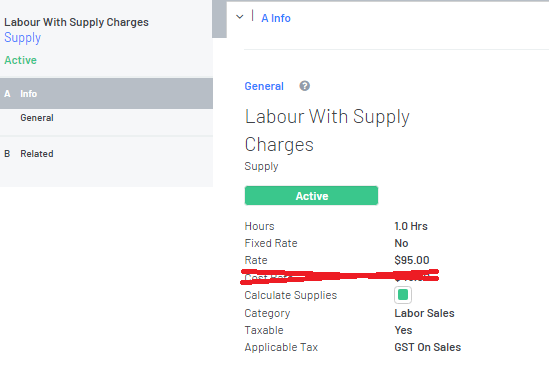Click the Supply link in sidebar header

point(22,37)
